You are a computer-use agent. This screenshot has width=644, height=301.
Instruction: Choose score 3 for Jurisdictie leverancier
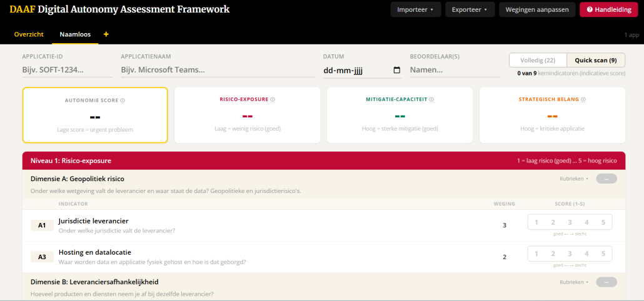point(570,222)
